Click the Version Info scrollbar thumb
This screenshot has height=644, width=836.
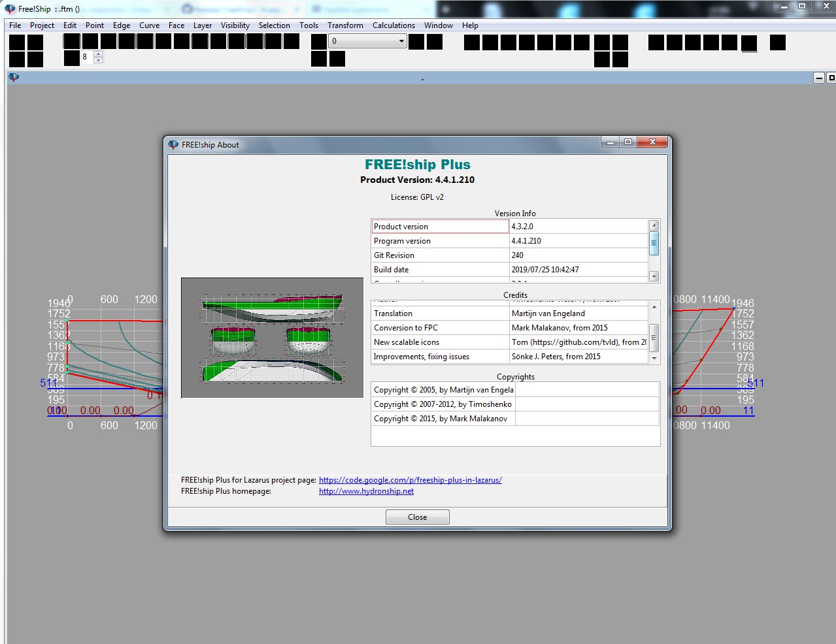click(x=654, y=243)
